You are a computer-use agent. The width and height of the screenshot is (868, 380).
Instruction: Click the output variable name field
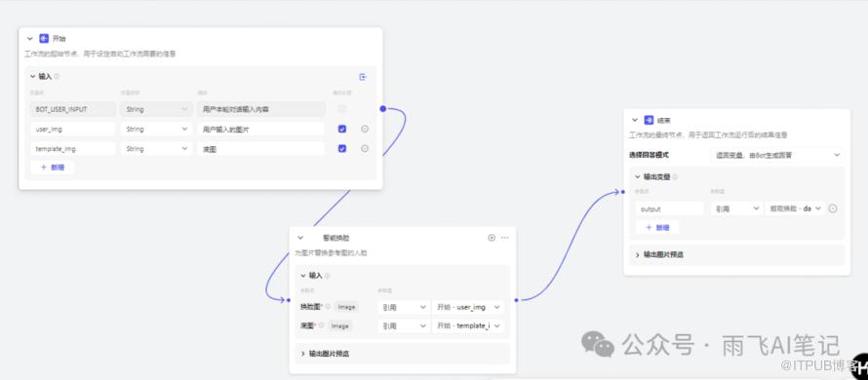point(669,209)
